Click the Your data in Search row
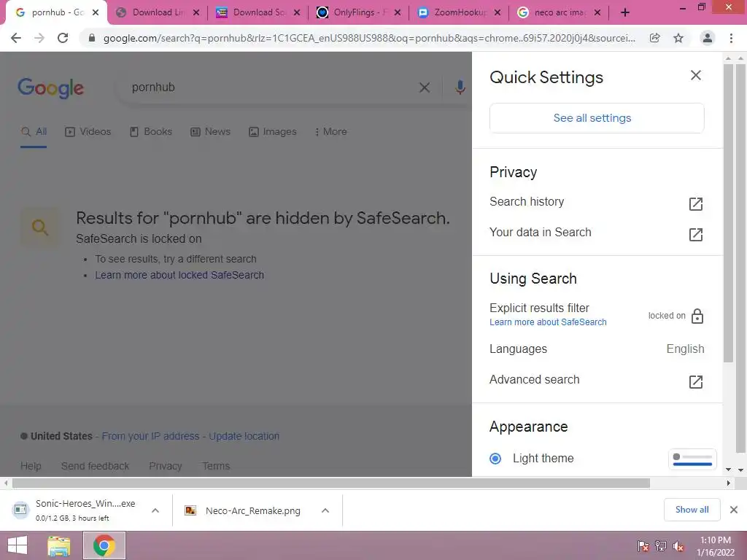Image resolution: width=747 pixels, height=560 pixels. (x=597, y=233)
